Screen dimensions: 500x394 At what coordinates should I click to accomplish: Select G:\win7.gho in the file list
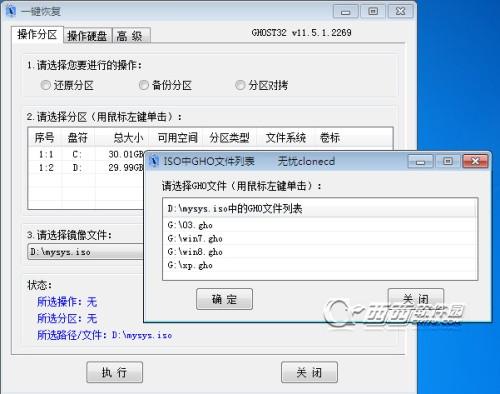click(x=320, y=239)
